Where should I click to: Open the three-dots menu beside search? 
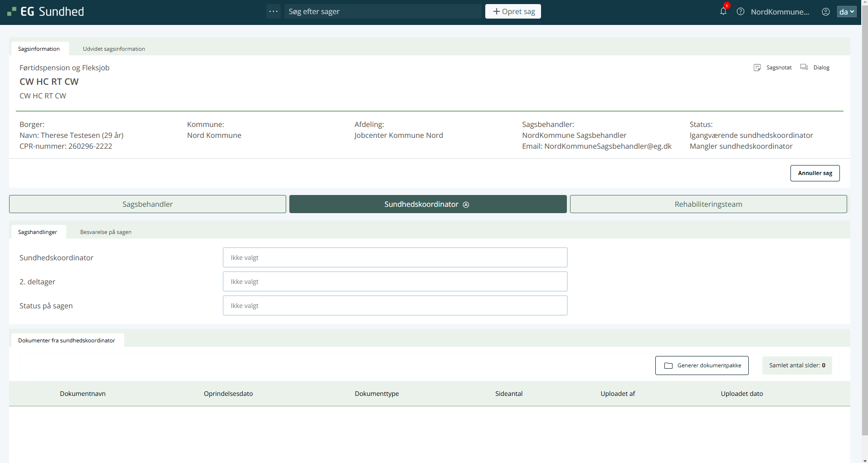pos(273,11)
